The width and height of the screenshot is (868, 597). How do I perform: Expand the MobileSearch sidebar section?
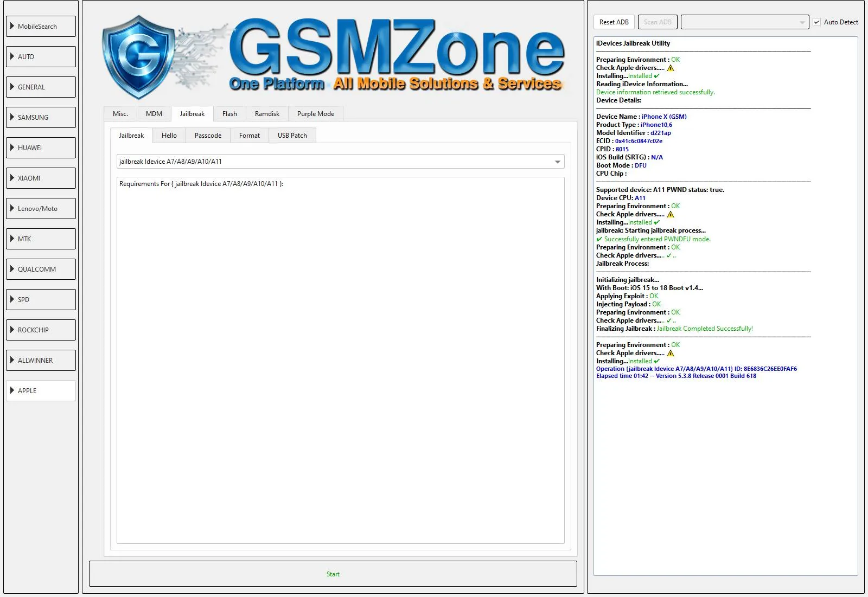pos(41,27)
